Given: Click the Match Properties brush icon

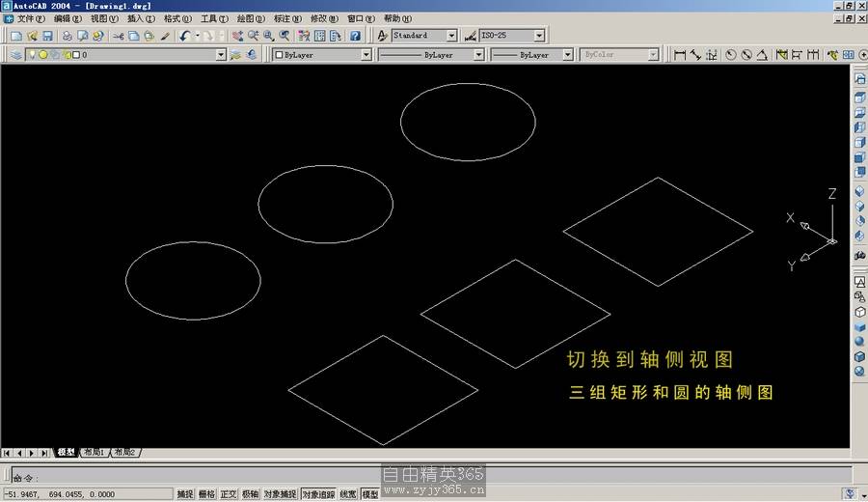Looking at the screenshot, I should coord(165,36).
